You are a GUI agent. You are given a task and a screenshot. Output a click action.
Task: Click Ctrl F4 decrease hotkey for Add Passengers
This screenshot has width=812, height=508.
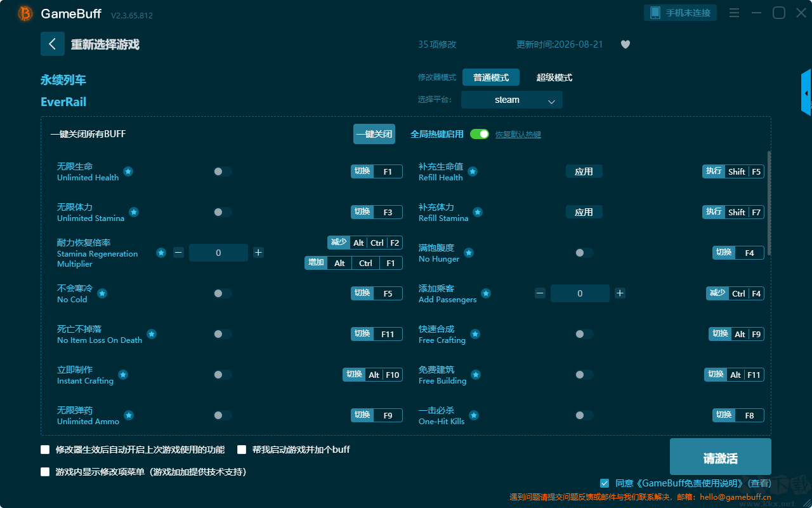point(735,293)
